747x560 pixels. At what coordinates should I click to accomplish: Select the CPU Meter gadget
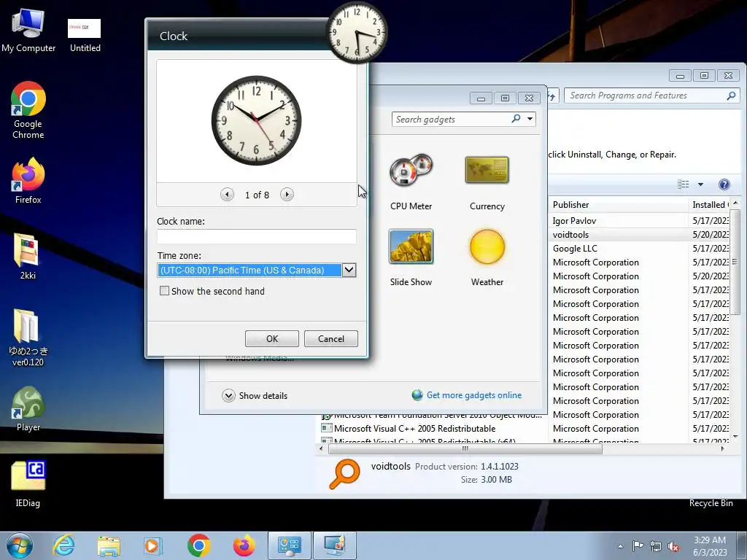(411, 182)
